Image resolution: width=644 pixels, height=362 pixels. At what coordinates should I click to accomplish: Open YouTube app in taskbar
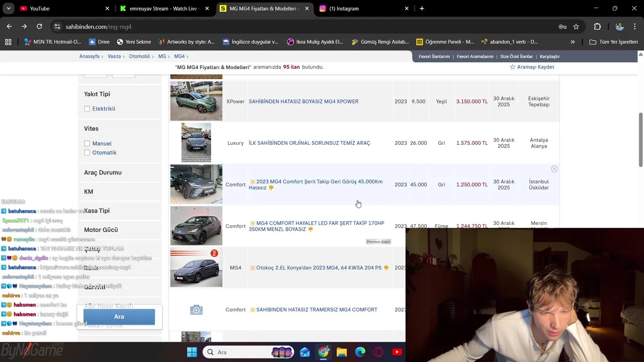coord(397,352)
